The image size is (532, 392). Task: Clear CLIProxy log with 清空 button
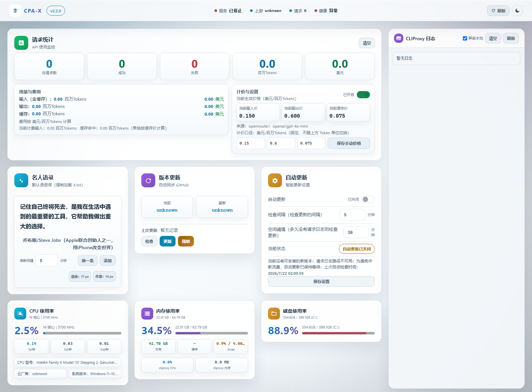493,38
